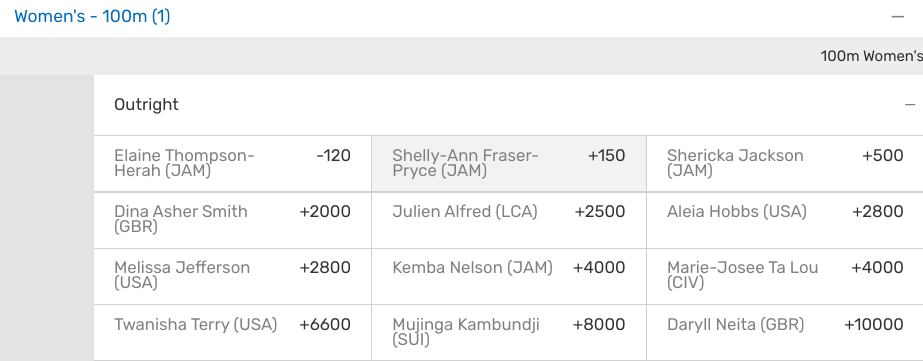
Task: Collapse the Women's - 100m section
Action: pyautogui.click(x=897, y=17)
